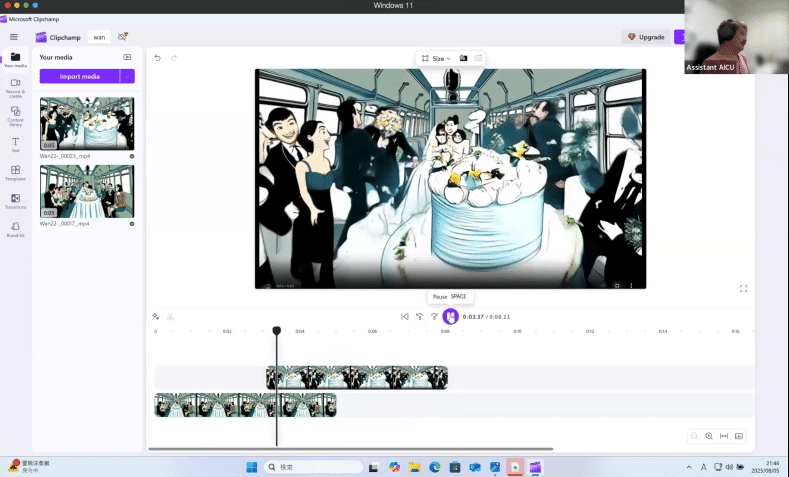The width and height of the screenshot is (789, 477).
Task: Select the upper track video clip
Action: 357,377
